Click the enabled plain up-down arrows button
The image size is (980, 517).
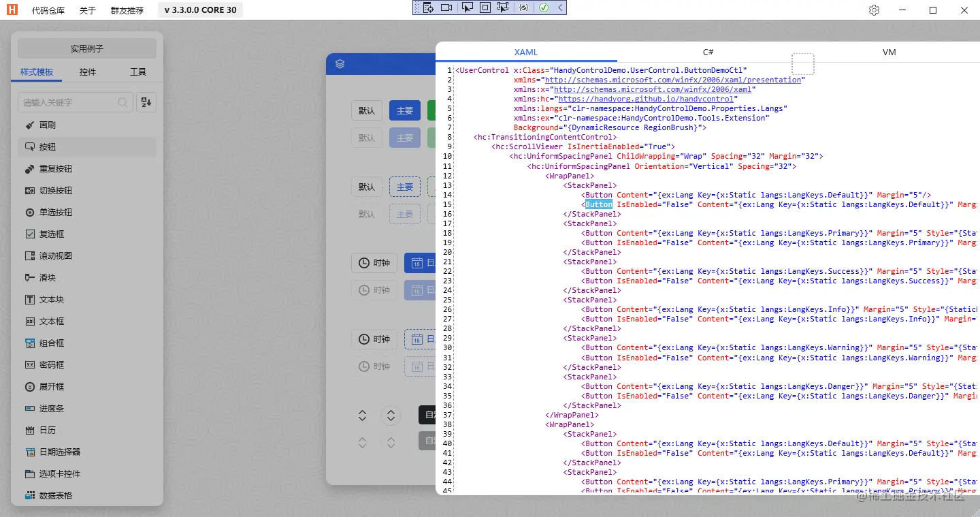point(363,416)
